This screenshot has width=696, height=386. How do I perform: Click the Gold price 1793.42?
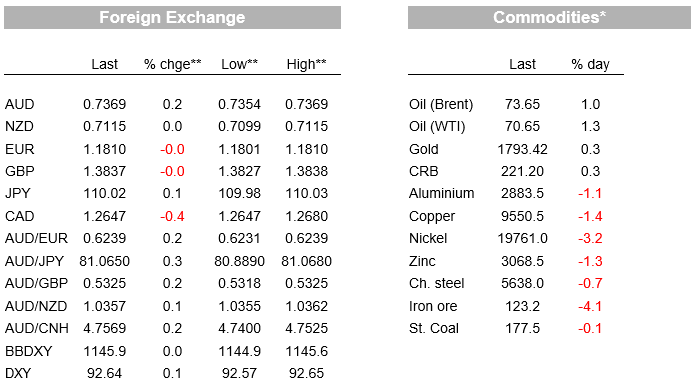[x=522, y=149]
